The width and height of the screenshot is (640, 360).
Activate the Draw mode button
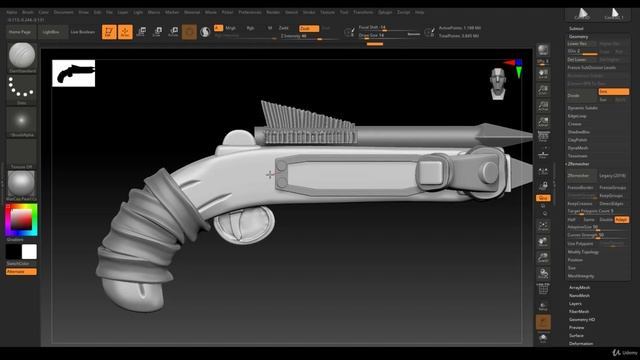point(125,32)
